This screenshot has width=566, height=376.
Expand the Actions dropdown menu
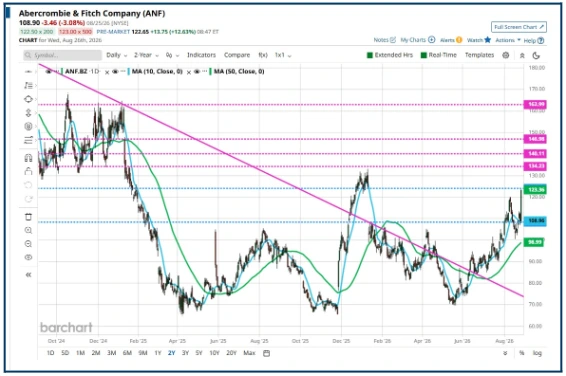(x=508, y=40)
